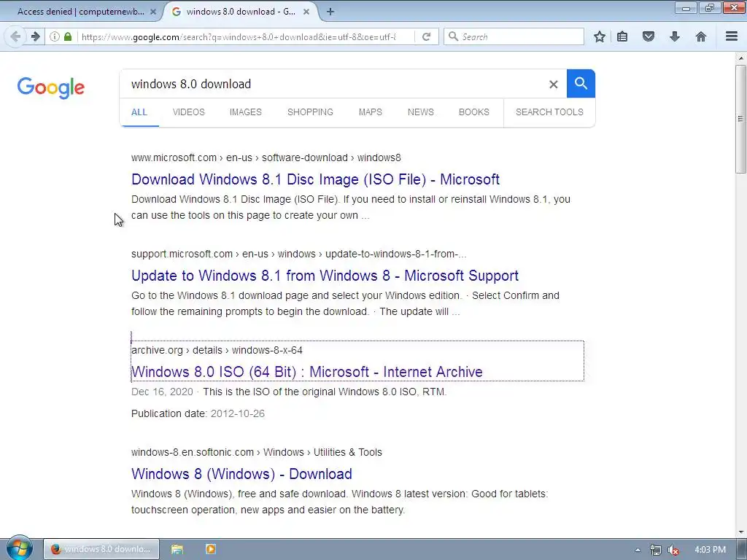
Task: Click the 4:03 PM taskbar clock
Action: pos(710,550)
